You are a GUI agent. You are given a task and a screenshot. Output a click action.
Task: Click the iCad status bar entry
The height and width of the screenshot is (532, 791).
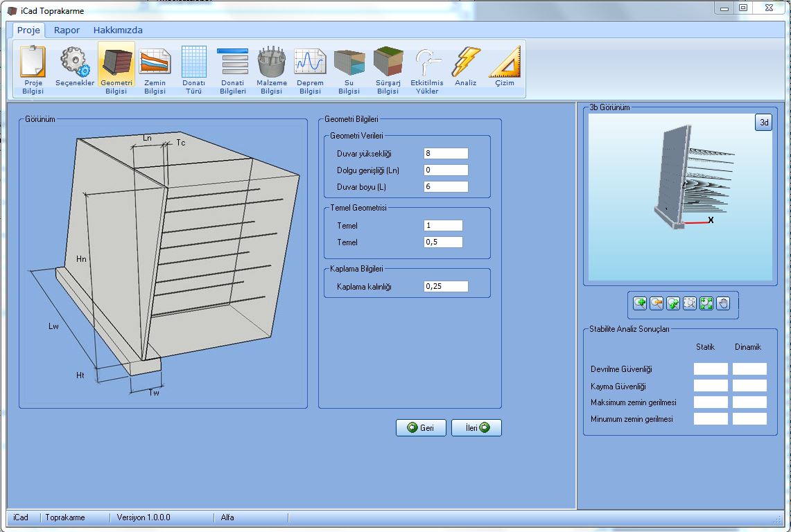(x=21, y=517)
